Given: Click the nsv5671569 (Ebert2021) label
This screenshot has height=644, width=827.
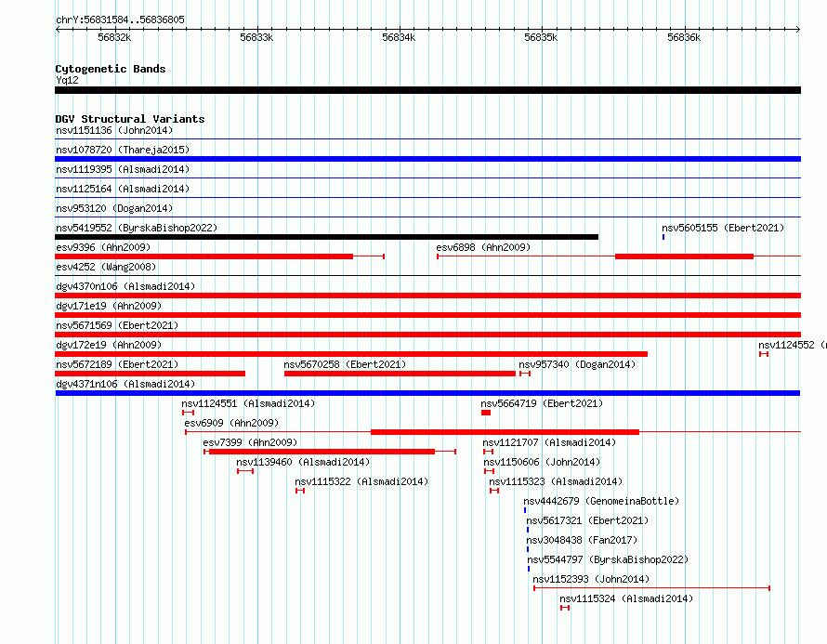Looking at the screenshot, I should (117, 325).
